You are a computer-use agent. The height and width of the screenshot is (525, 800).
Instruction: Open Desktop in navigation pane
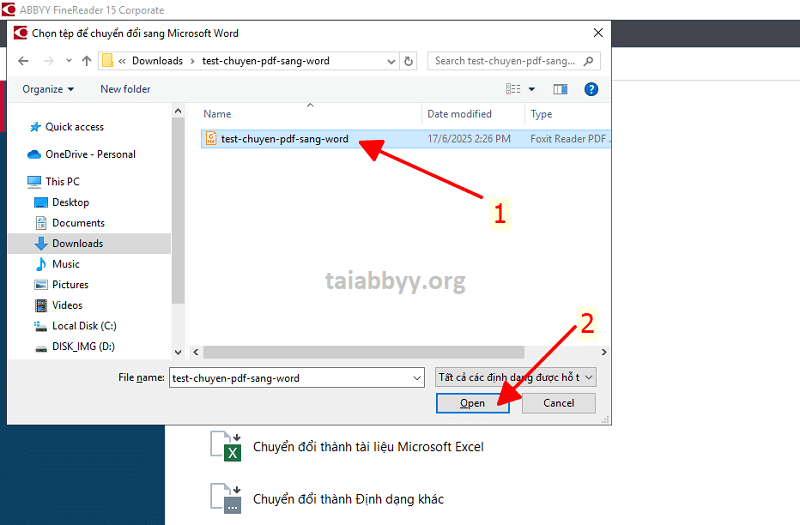pyautogui.click(x=70, y=203)
